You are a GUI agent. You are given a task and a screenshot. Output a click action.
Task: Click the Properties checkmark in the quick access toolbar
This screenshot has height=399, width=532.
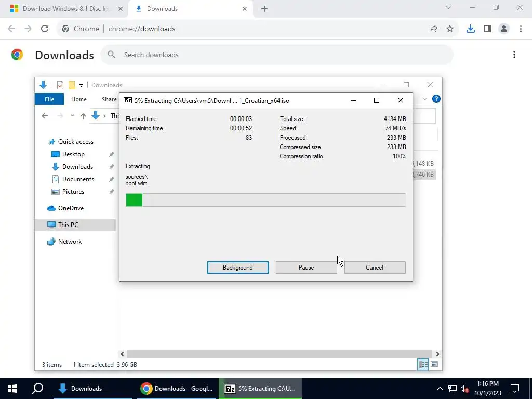click(60, 85)
